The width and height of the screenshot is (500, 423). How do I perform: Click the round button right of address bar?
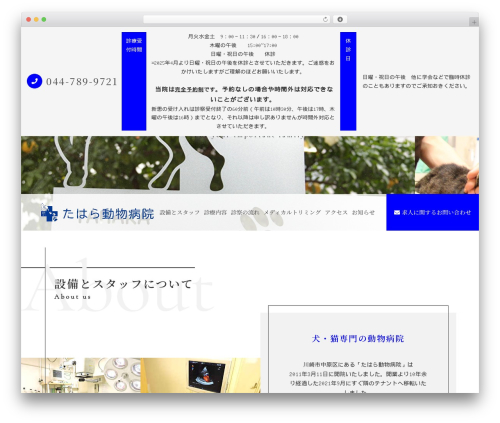[340, 19]
